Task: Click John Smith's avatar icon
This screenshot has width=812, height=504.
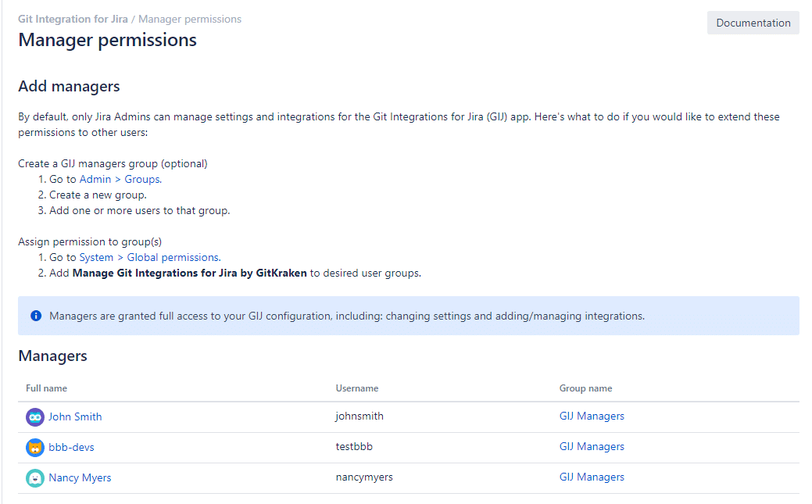Action: pos(34,417)
